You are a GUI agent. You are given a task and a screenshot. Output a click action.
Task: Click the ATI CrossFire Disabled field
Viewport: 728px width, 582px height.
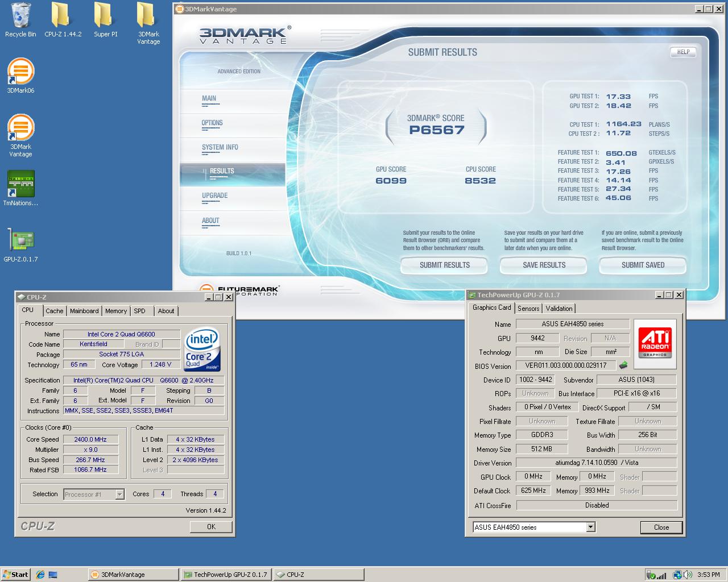pyautogui.click(x=597, y=505)
